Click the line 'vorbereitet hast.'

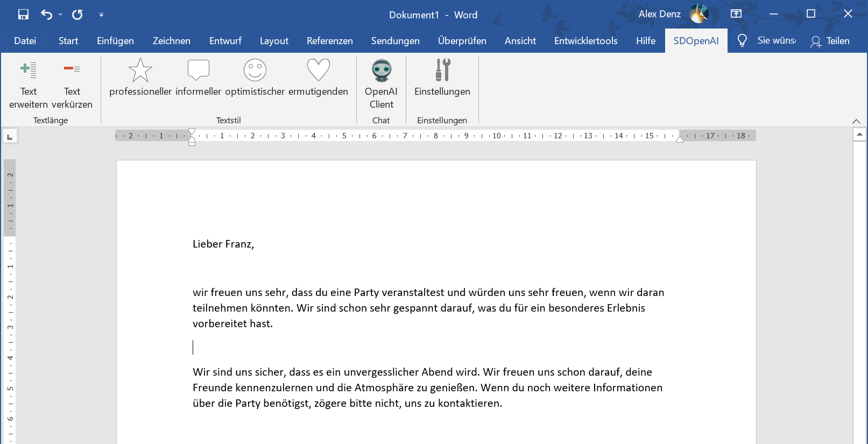[233, 323]
